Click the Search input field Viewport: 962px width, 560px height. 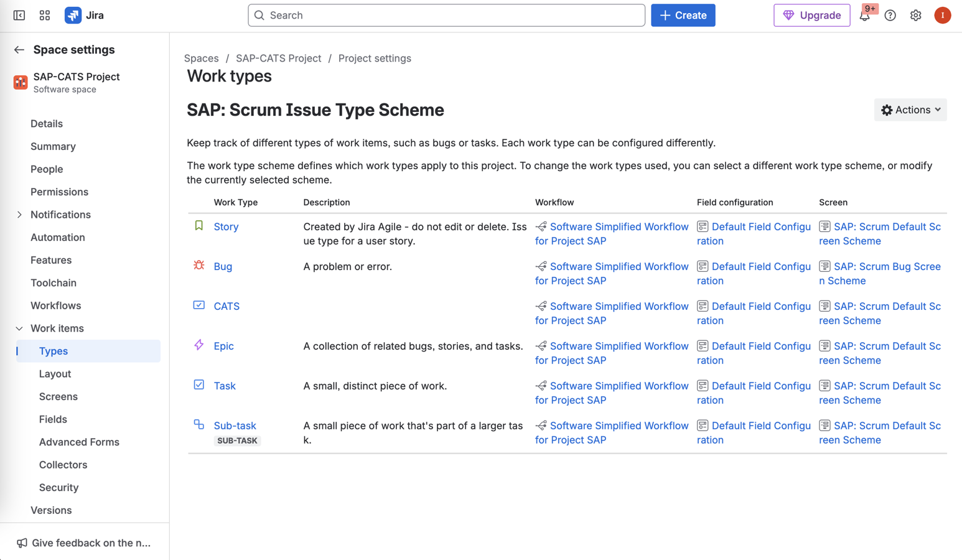pos(446,15)
